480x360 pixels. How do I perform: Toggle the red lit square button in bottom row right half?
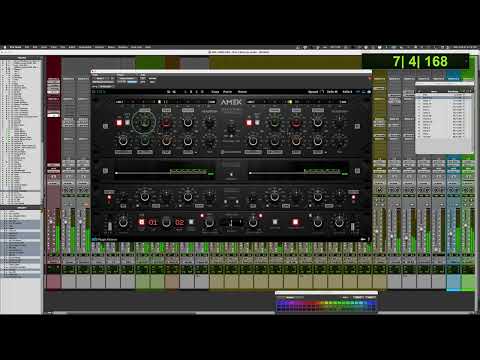[x=295, y=222]
